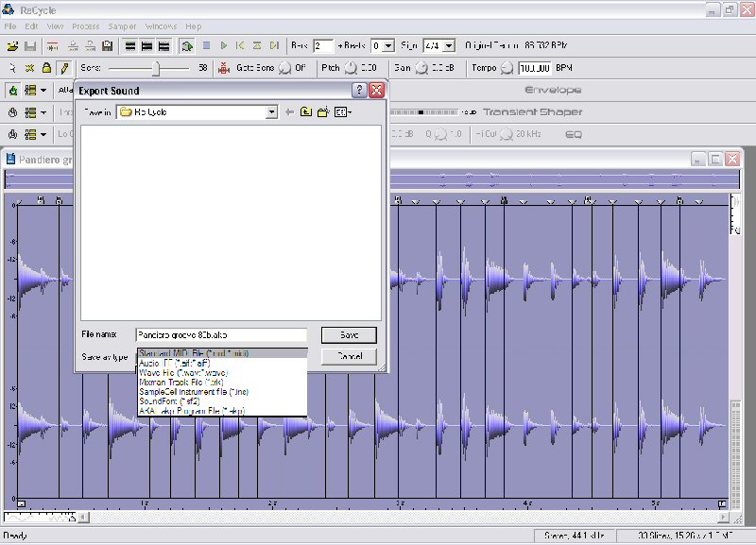Open the time Sign 4/4 dropdown

click(x=448, y=45)
